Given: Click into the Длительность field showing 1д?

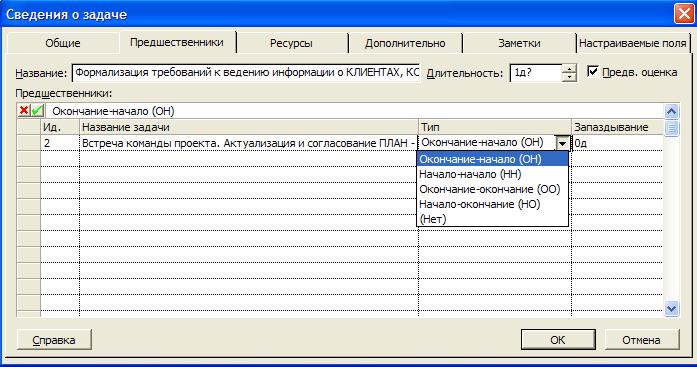Looking at the screenshot, I should 536,73.
